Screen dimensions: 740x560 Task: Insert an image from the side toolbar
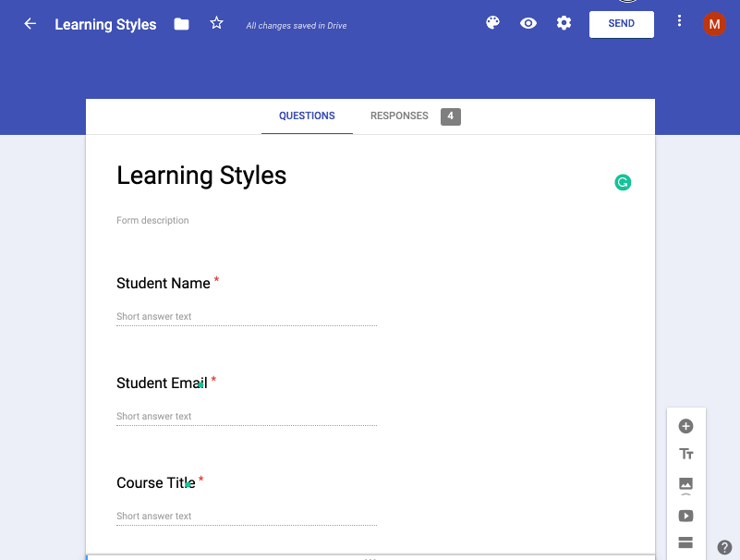tap(685, 484)
